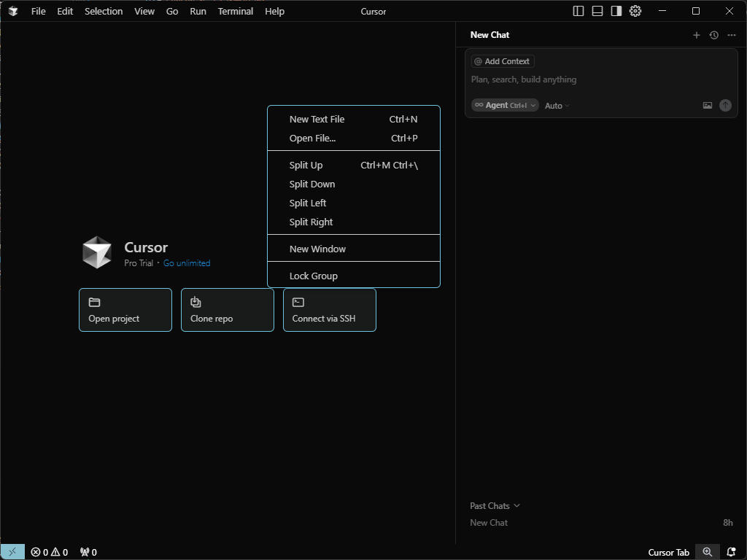Click the notification bell in status bar
Viewport: 747px width, 560px height.
[731, 552]
